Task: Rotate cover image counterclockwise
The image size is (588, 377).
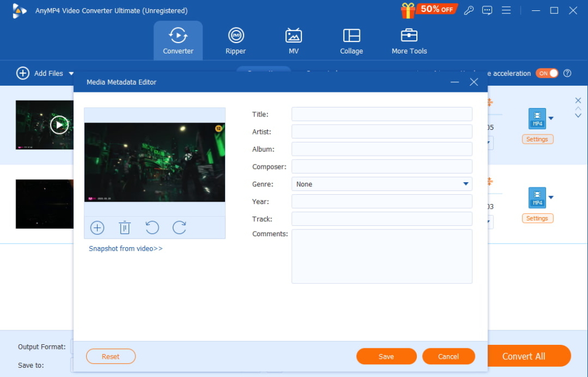Action: point(152,228)
